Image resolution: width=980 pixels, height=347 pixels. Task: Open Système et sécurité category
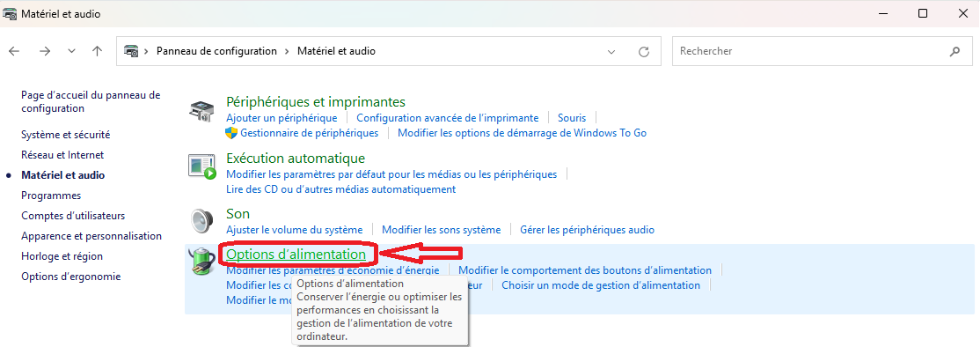tap(66, 135)
